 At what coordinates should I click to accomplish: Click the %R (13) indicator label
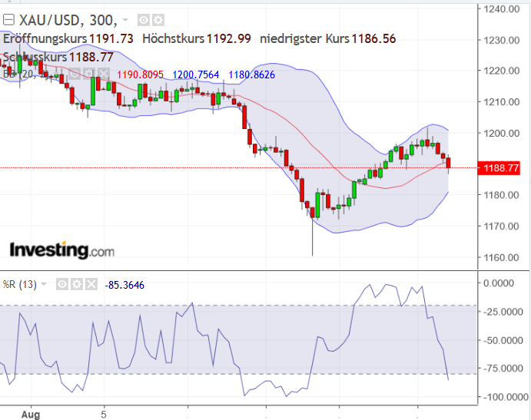20,284
